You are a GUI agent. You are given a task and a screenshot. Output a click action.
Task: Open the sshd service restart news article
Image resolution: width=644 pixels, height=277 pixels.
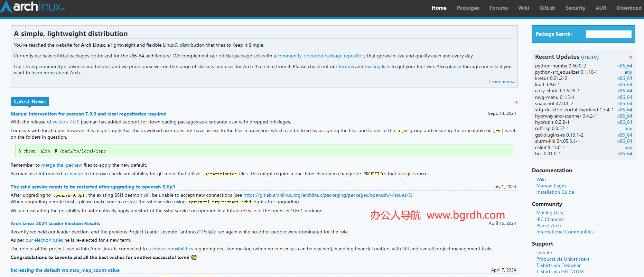click(93, 187)
